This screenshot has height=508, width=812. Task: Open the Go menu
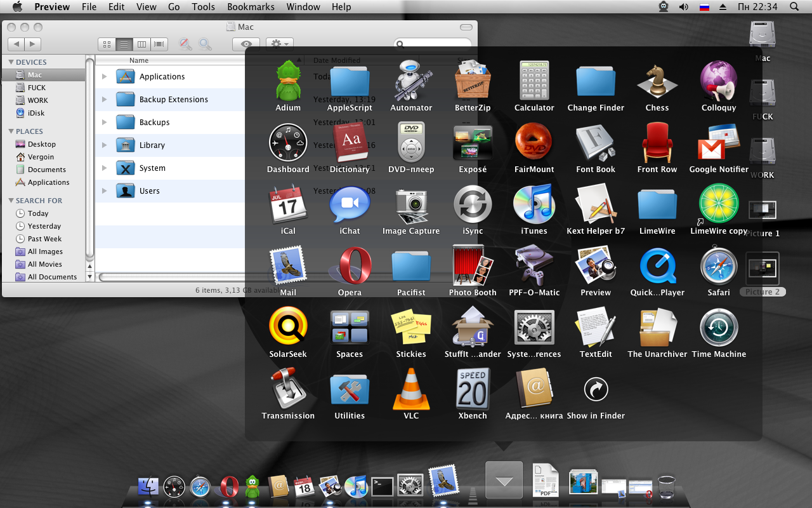click(174, 7)
